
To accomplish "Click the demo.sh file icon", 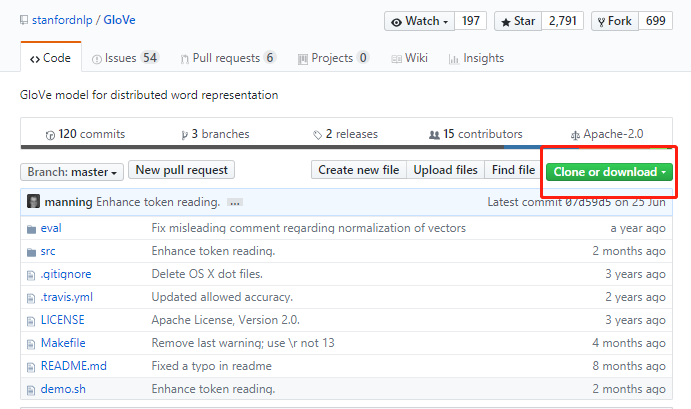I will coord(31,390).
